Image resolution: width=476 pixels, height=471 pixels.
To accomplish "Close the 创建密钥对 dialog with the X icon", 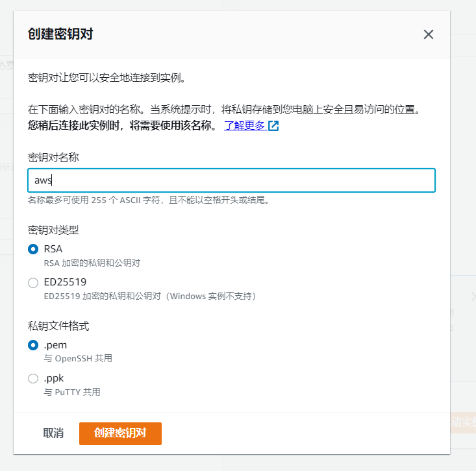I will [x=428, y=35].
